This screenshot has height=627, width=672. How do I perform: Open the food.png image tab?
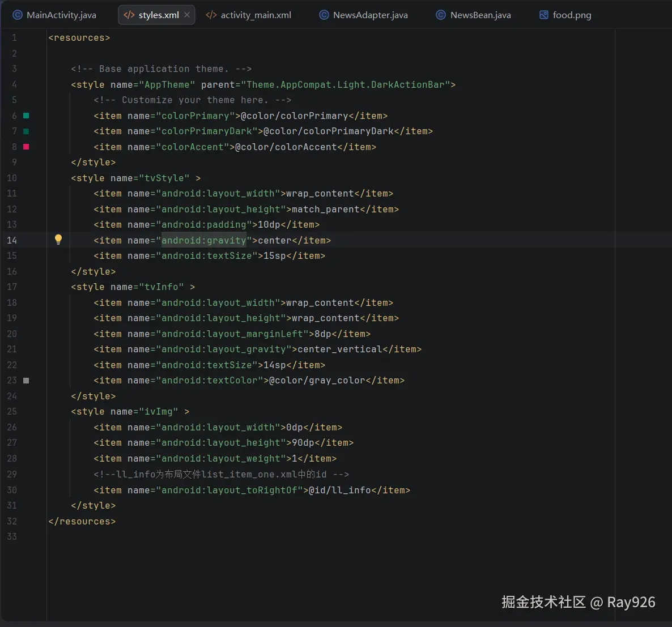pyautogui.click(x=572, y=15)
